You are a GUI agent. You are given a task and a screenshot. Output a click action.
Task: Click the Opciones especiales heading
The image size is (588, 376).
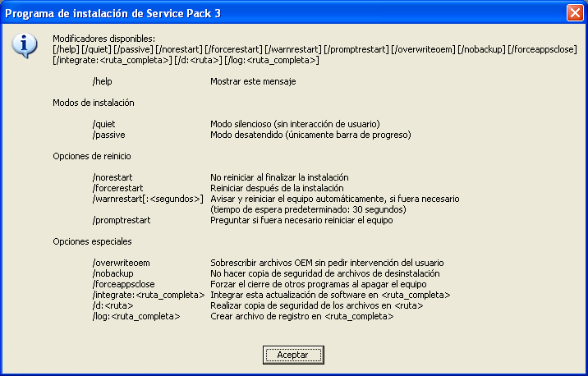92,241
